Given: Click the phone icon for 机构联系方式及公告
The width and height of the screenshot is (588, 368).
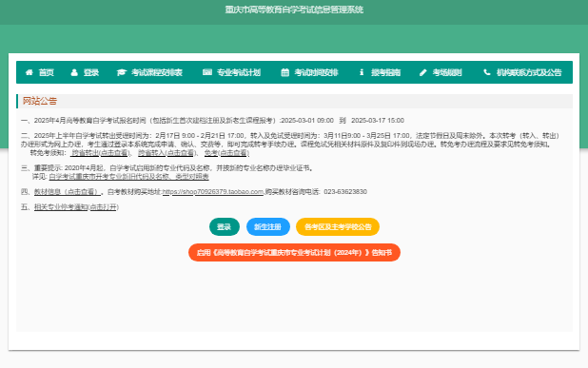Looking at the screenshot, I should 487,72.
